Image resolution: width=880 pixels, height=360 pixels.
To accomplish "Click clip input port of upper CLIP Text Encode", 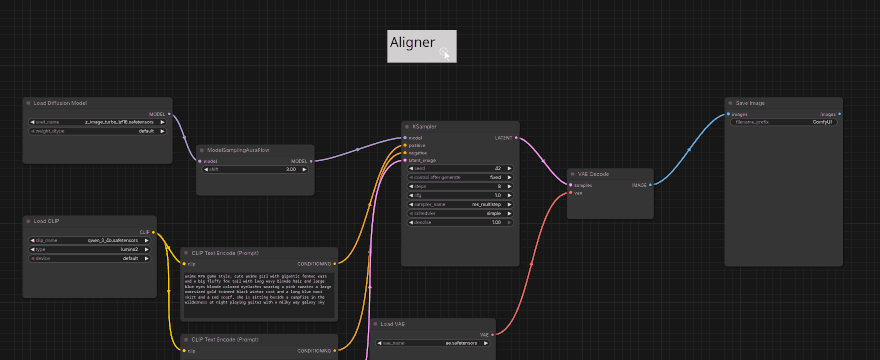I will pyautogui.click(x=184, y=263).
